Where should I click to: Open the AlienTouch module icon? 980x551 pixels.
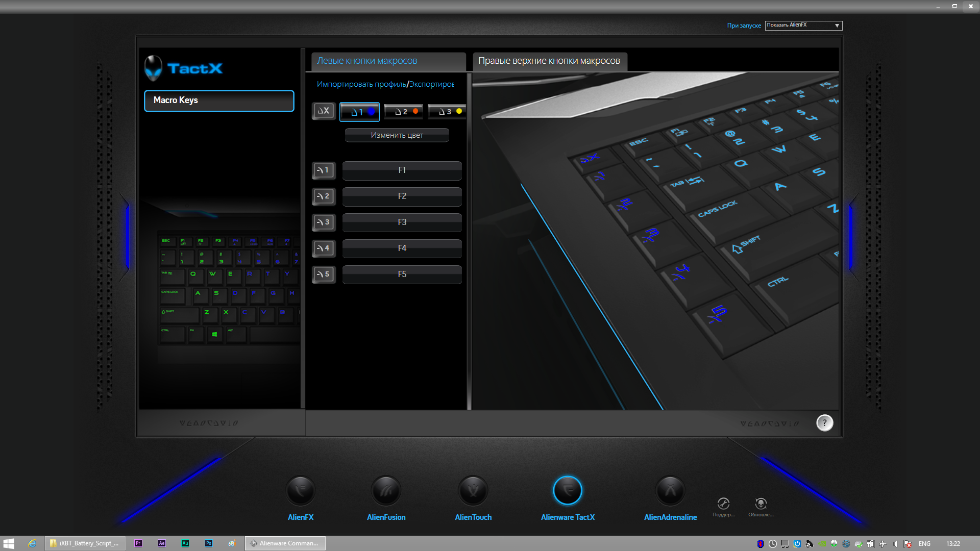tap(473, 491)
